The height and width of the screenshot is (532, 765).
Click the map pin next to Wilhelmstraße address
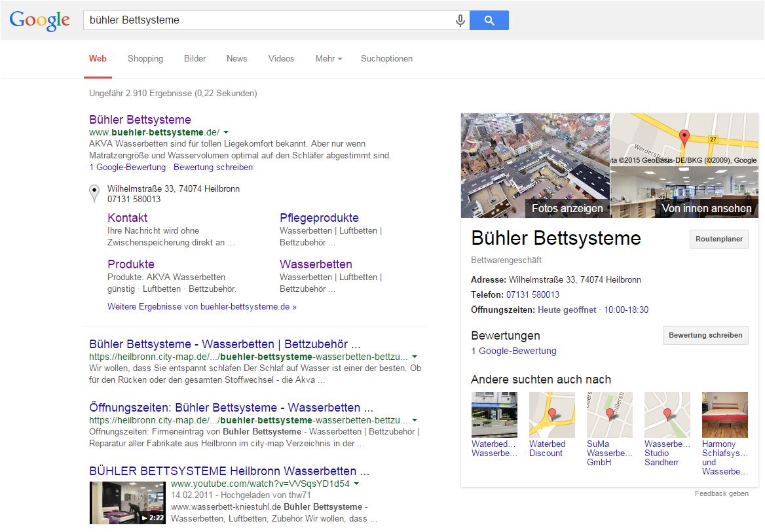pyautogui.click(x=94, y=193)
